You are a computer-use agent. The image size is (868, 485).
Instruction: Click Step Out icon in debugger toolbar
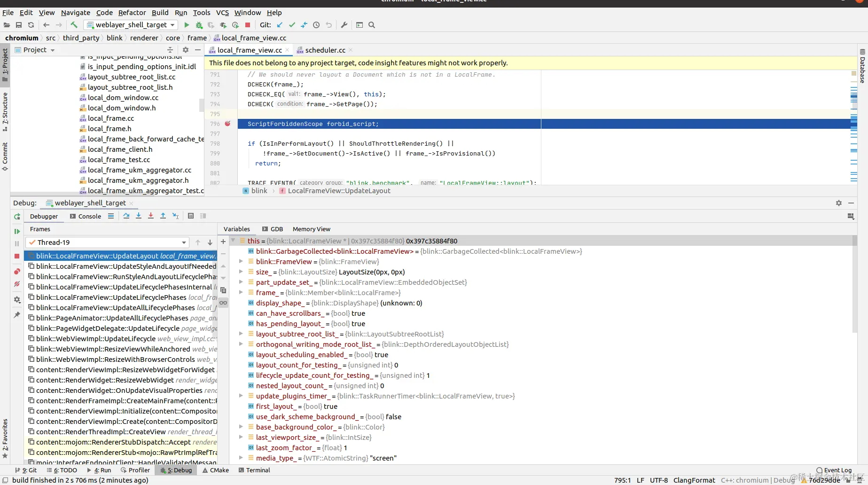click(163, 216)
